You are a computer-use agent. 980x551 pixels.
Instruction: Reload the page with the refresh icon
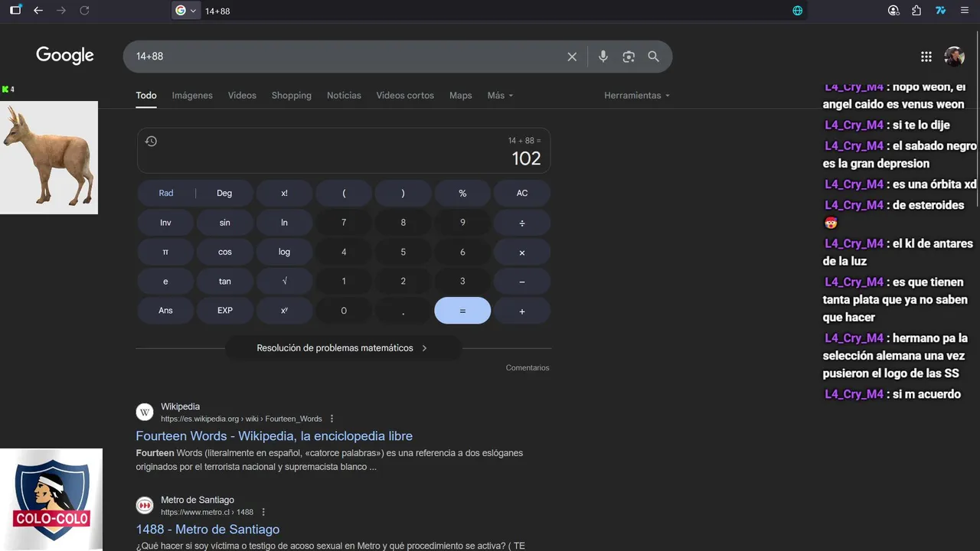[84, 11]
